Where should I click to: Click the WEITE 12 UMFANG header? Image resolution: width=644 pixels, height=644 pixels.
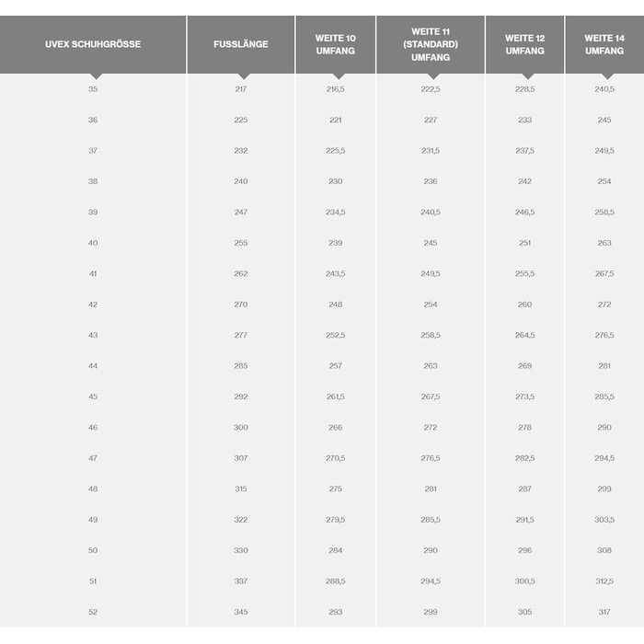click(x=524, y=44)
